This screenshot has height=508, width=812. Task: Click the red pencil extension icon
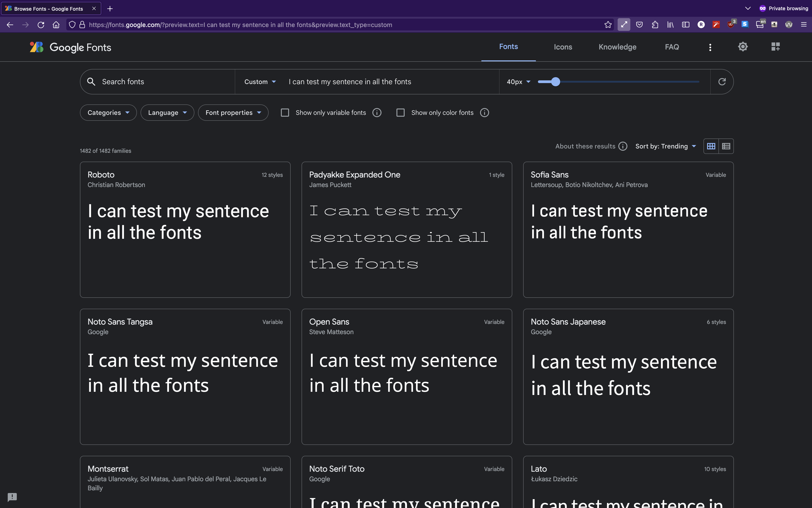(x=716, y=25)
